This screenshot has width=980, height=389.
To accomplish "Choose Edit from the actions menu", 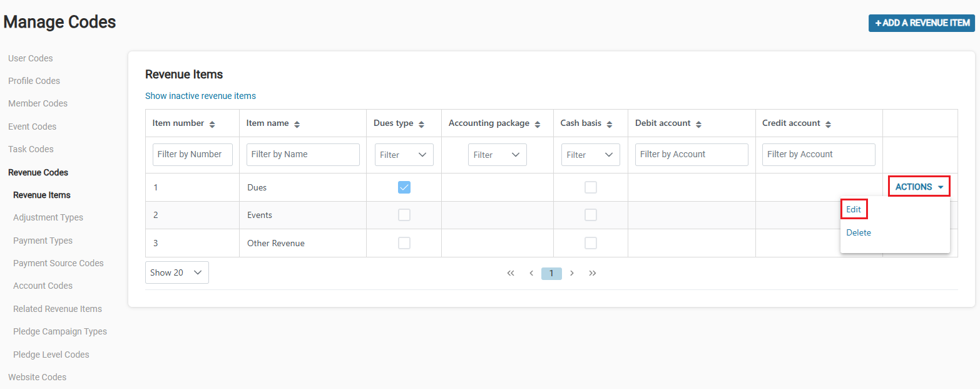I will click(x=854, y=210).
